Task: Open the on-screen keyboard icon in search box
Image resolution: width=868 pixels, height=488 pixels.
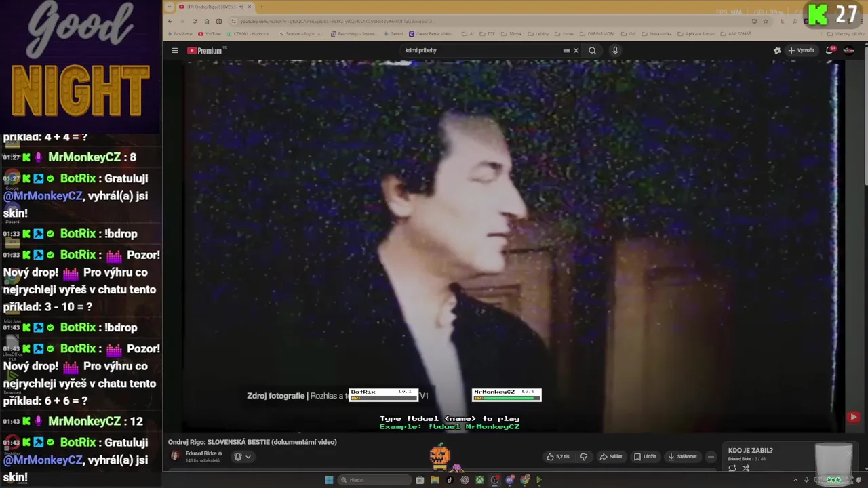Action: click(x=566, y=50)
